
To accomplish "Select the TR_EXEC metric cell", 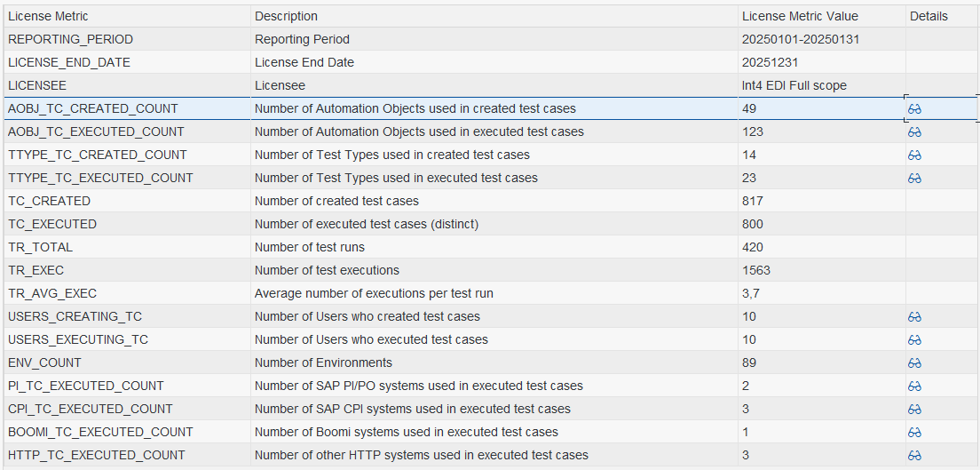I will tap(128, 271).
